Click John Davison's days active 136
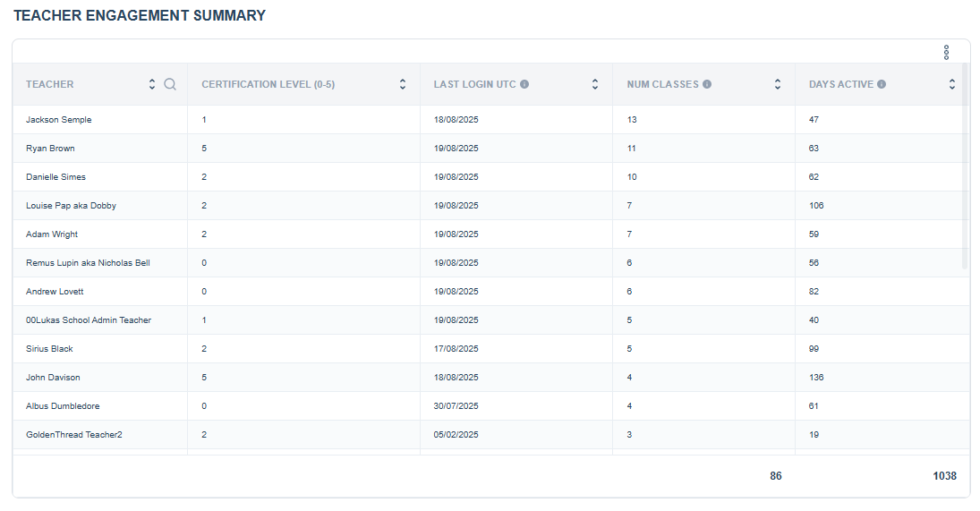The image size is (980, 511). (x=816, y=378)
